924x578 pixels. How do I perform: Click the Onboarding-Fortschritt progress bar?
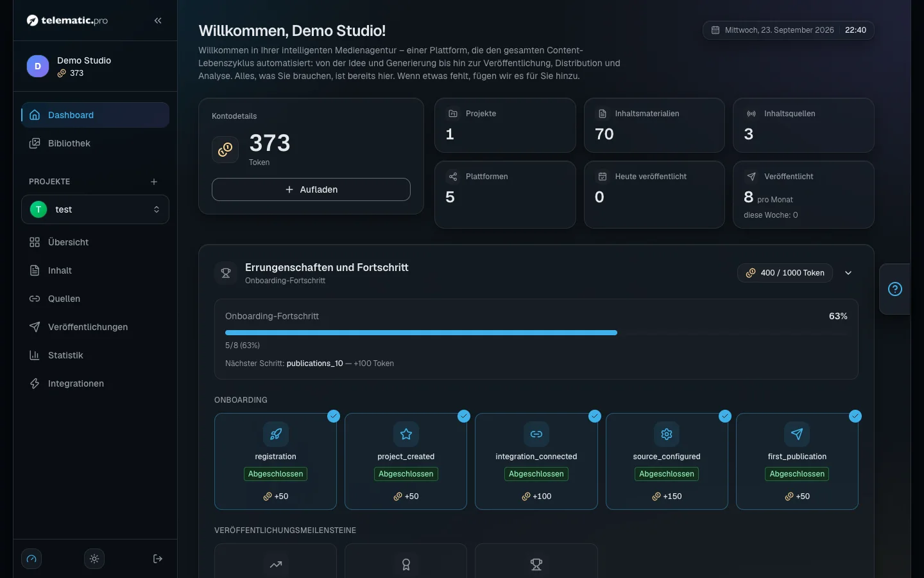click(x=536, y=333)
